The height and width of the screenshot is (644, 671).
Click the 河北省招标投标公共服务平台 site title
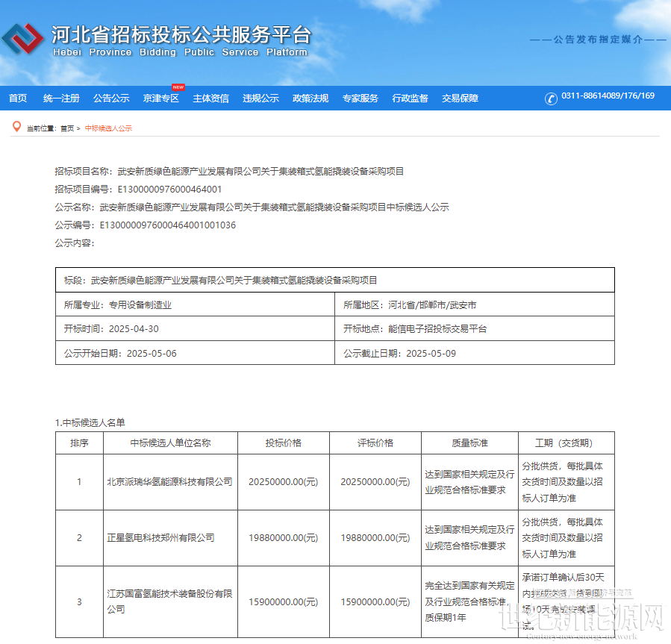click(181, 34)
